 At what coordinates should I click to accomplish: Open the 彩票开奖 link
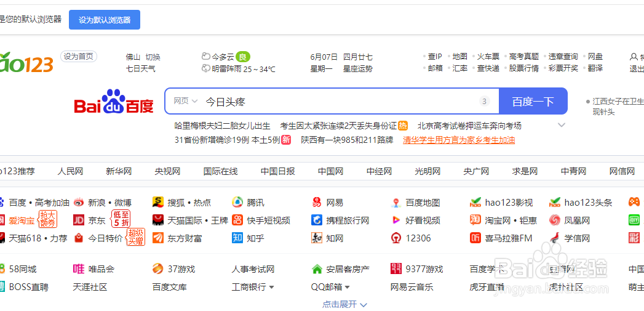point(563,68)
